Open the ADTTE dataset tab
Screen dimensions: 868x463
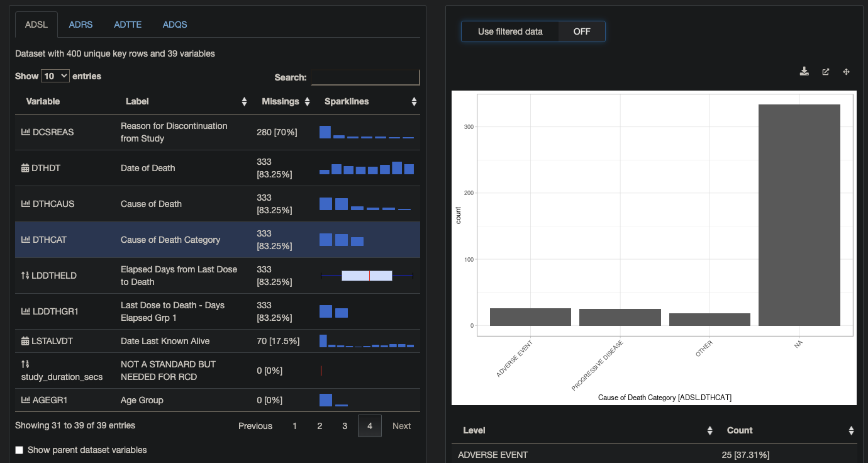(128, 25)
